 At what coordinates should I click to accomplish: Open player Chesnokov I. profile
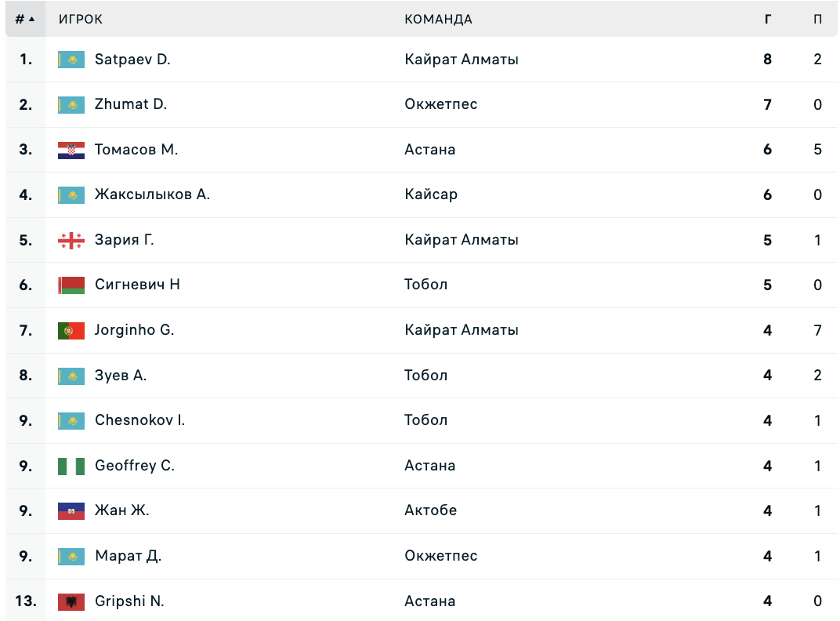click(x=139, y=420)
